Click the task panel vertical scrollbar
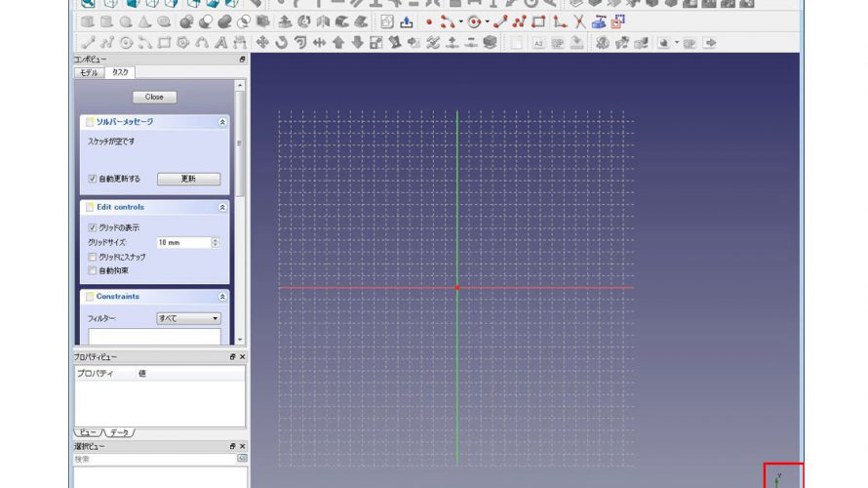Viewport: 868px width, 488px height. point(239,144)
